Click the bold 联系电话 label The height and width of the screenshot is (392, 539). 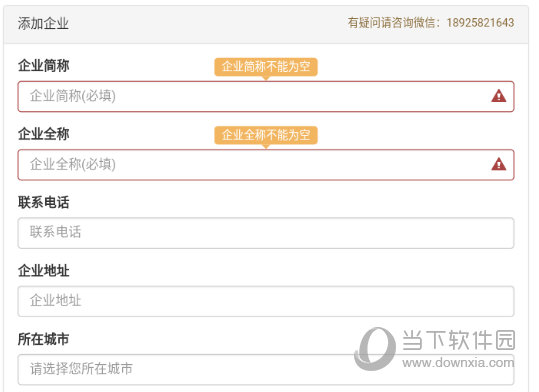point(44,202)
